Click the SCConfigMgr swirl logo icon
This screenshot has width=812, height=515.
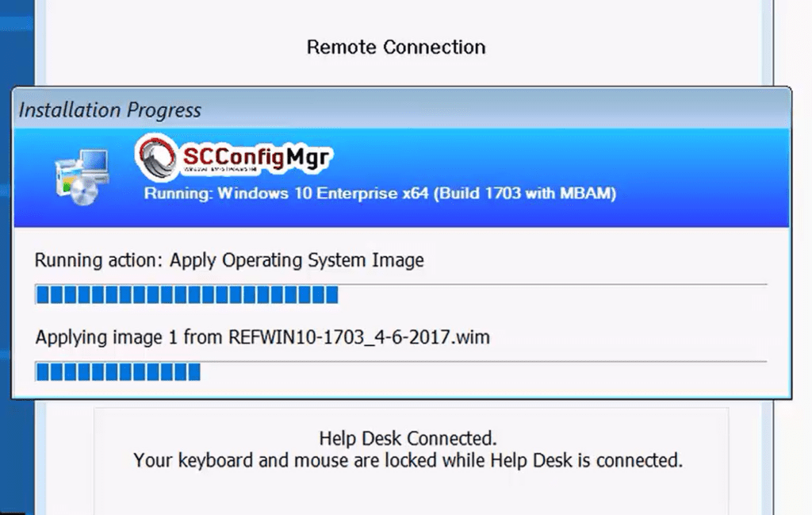(x=156, y=157)
